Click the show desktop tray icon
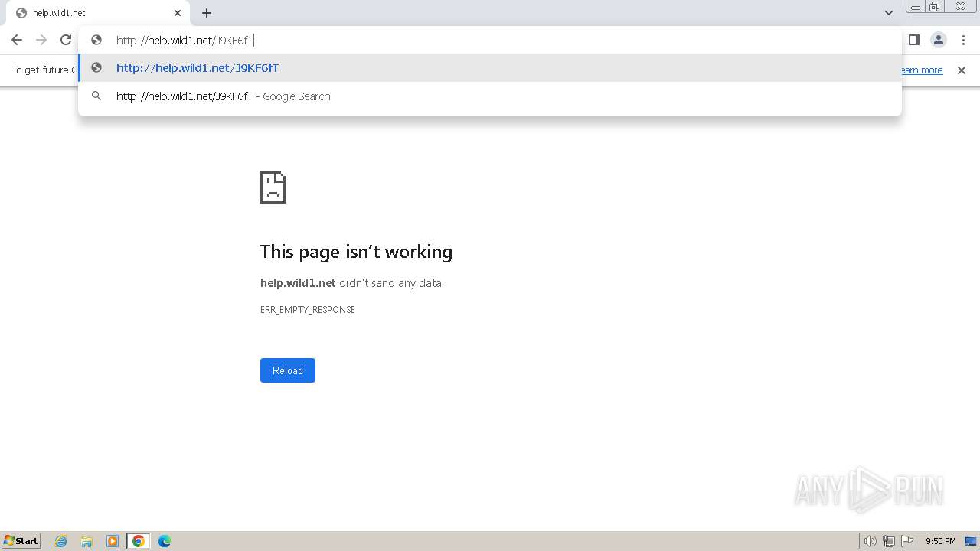This screenshot has width=980, height=551. [x=971, y=541]
